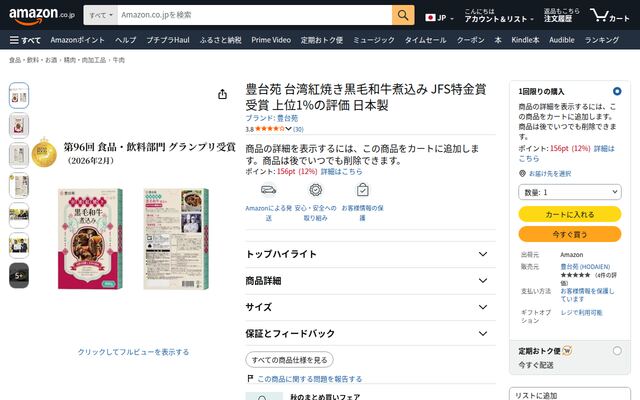Open the 5+ more images thumbnail
640x400 pixels.
click(19, 276)
